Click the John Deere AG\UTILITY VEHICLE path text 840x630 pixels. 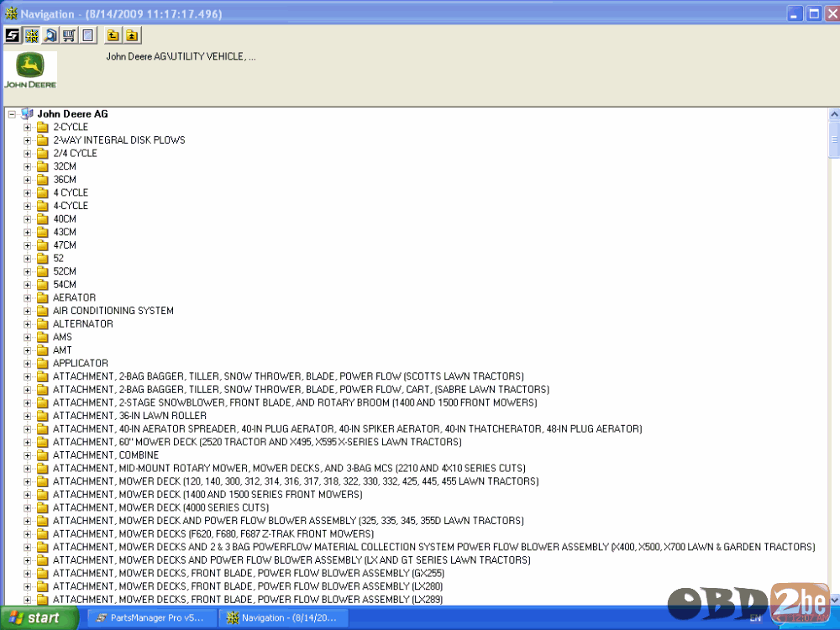click(181, 57)
